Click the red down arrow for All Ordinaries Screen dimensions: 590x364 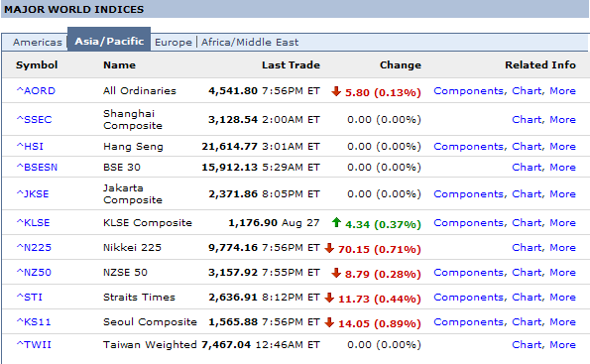pos(336,90)
